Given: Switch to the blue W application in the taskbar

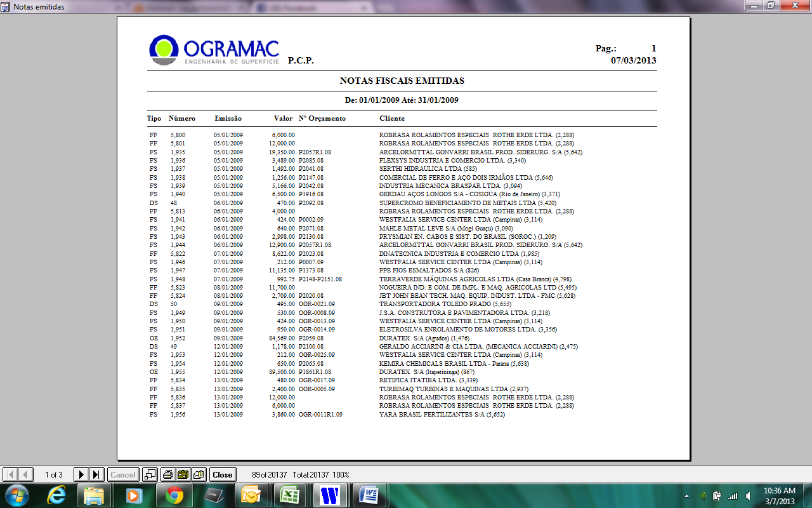Looking at the screenshot, I should pos(331,495).
